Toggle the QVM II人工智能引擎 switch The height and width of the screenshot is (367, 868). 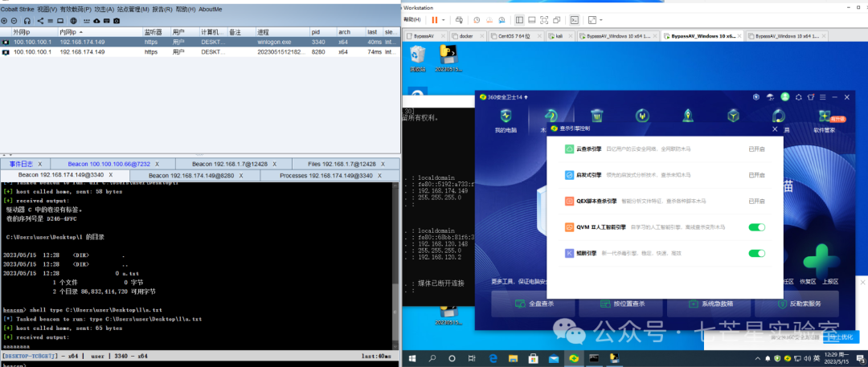[757, 227]
